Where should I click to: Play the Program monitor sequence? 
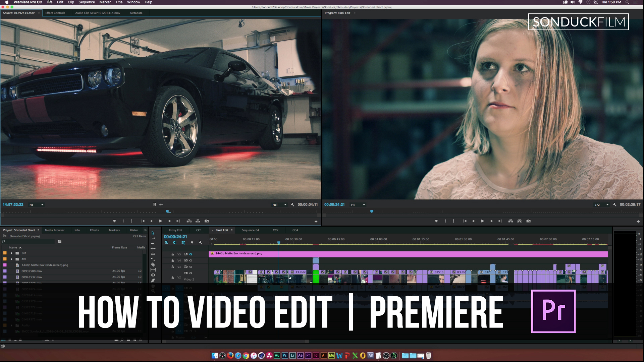click(482, 221)
